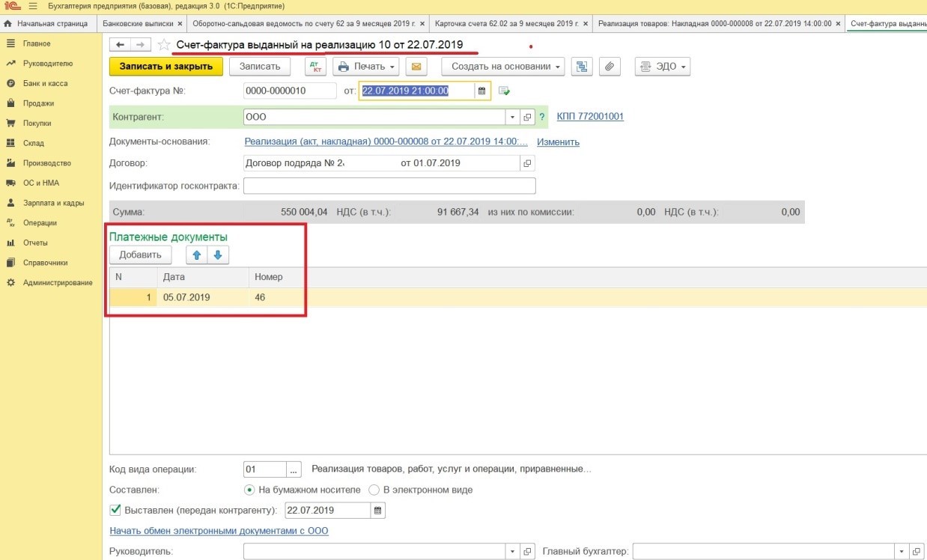Expand the ЭДО dropdown
Screen dimensions: 927x560
pyautogui.click(x=663, y=66)
